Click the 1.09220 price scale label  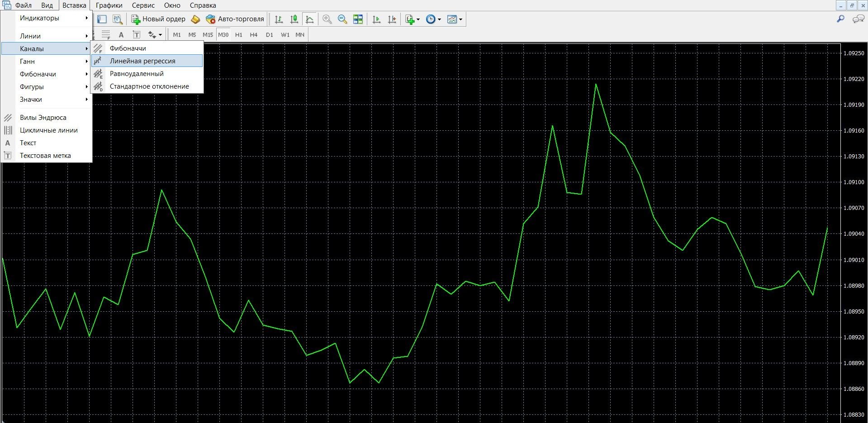pyautogui.click(x=854, y=79)
